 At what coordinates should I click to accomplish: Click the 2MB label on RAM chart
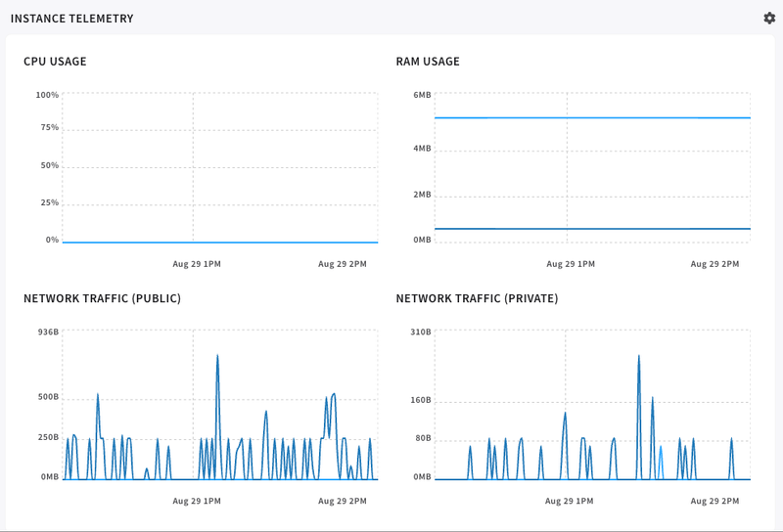point(422,195)
